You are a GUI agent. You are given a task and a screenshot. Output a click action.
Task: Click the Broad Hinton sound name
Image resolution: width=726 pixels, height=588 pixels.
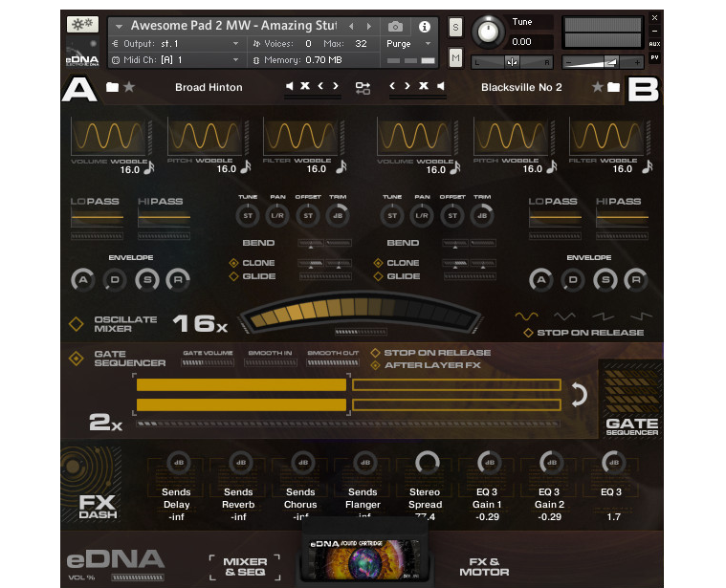click(x=209, y=87)
